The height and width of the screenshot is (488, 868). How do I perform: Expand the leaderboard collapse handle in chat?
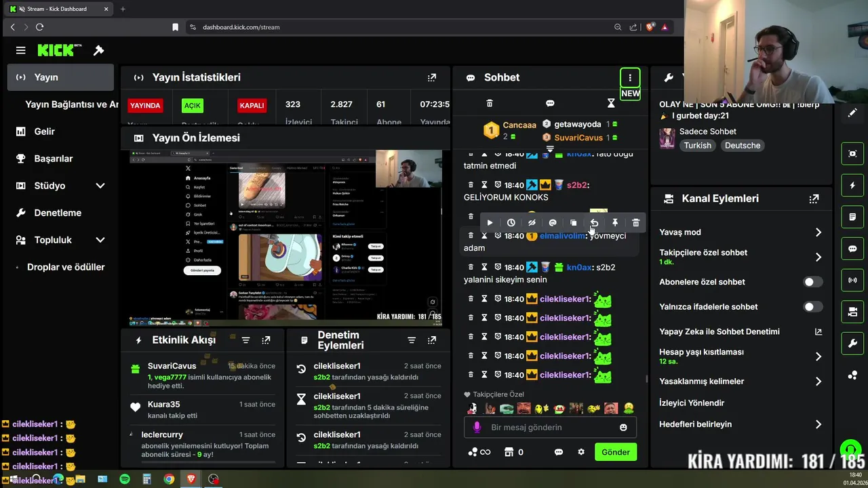[550, 149]
